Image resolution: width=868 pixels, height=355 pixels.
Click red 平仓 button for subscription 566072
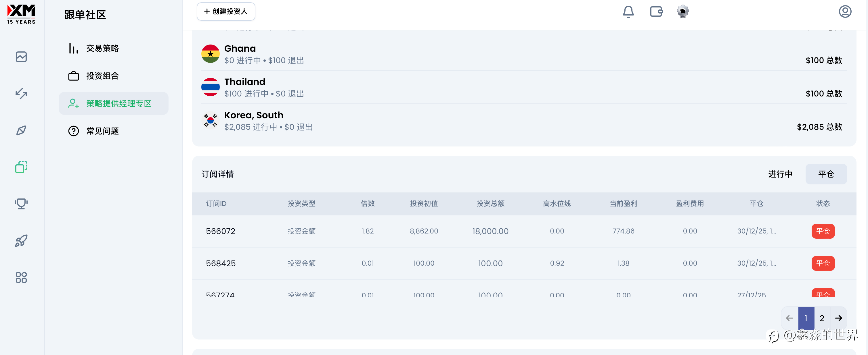tap(823, 231)
